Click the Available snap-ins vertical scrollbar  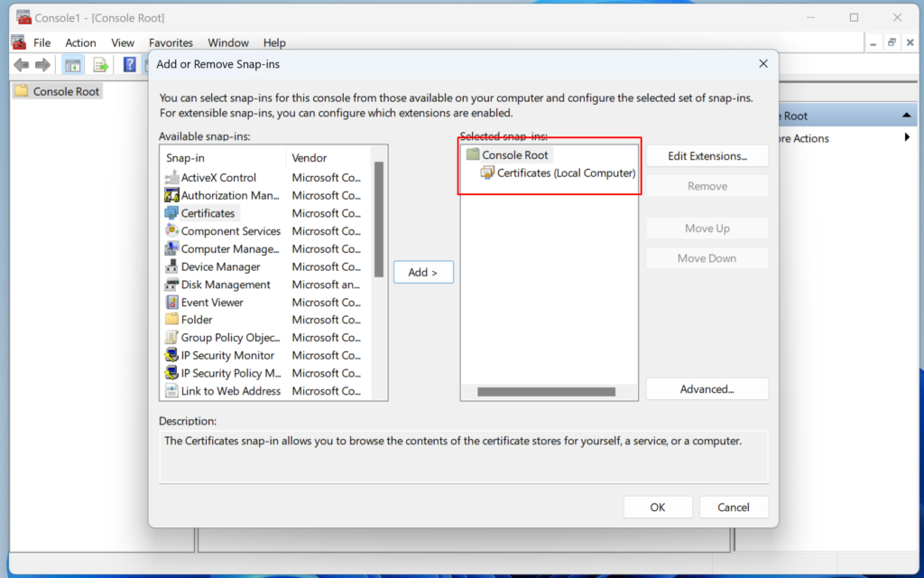click(379, 219)
